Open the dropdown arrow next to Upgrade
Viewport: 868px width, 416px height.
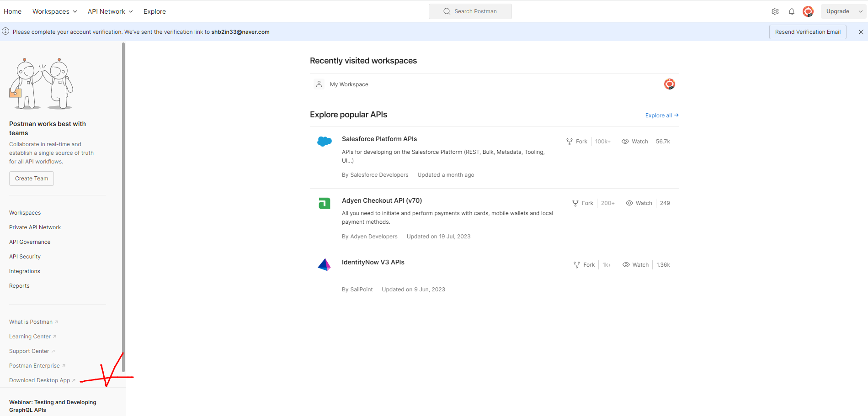[861, 11]
